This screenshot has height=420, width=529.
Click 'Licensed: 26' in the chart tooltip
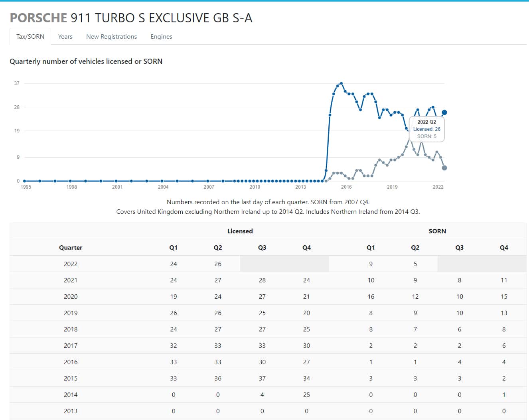[x=427, y=129]
